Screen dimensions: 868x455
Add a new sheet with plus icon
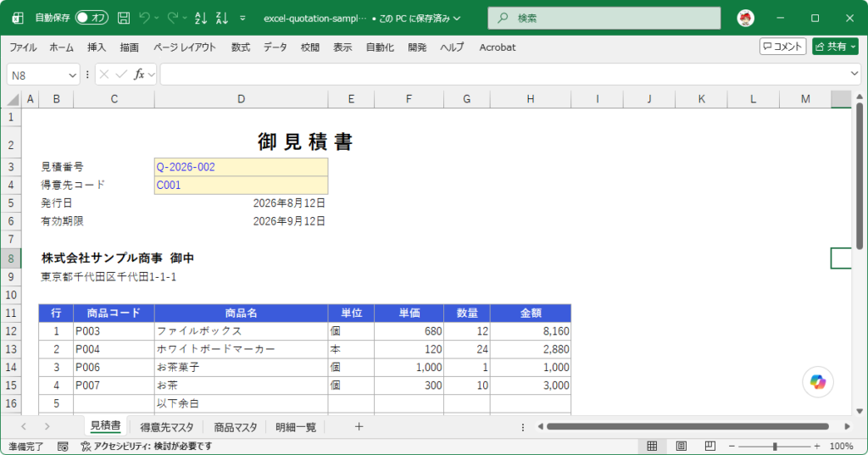pos(359,426)
